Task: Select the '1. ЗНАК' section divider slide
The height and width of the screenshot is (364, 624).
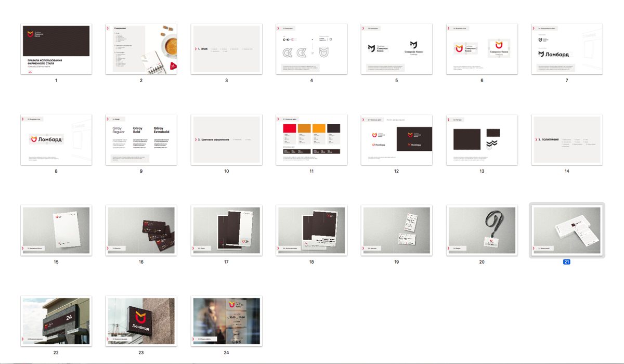Action: click(x=226, y=49)
